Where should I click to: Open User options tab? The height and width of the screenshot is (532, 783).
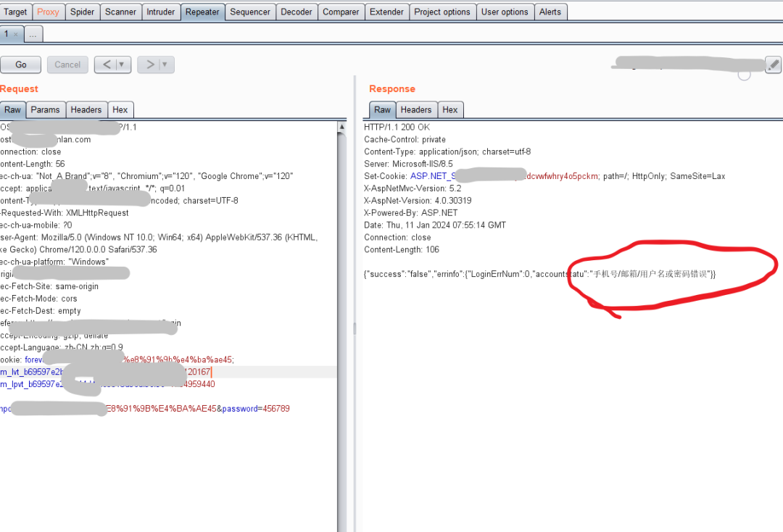[505, 12]
